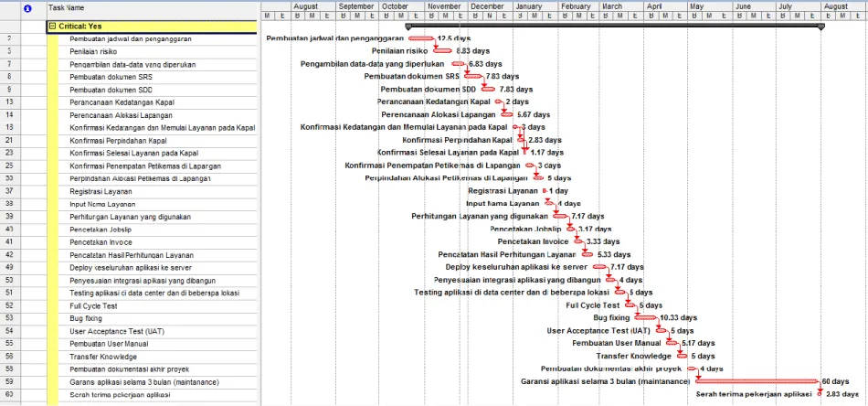The width and height of the screenshot is (868, 406).
Task: Click the 60 days duration label
Action: pos(835,381)
